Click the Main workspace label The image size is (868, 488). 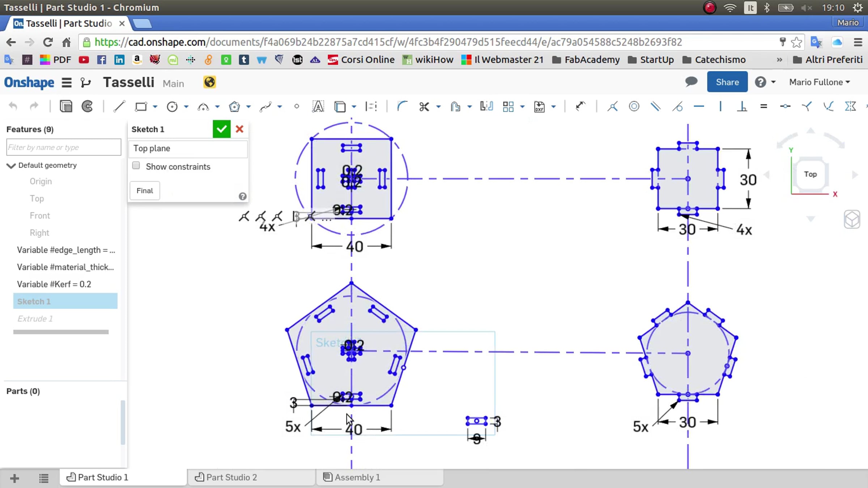point(173,84)
